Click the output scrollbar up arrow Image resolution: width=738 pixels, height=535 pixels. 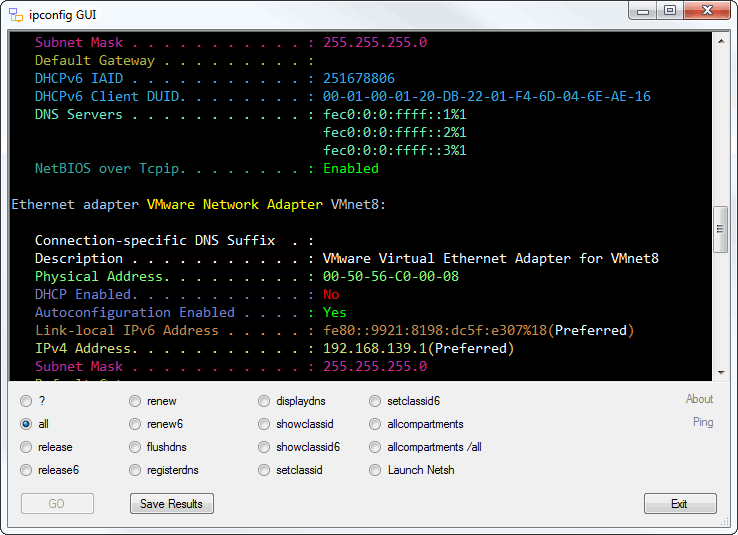pyautogui.click(x=721, y=41)
